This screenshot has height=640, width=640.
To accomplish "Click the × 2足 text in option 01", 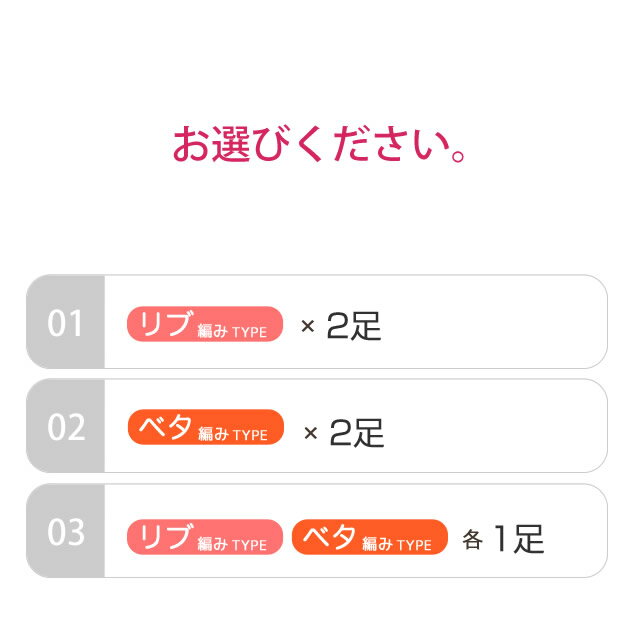I will pos(341,326).
